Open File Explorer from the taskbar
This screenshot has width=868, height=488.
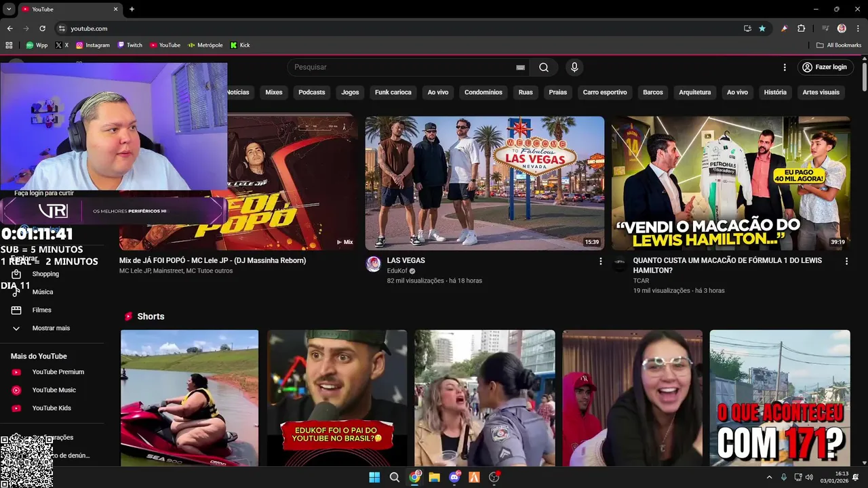434,477
